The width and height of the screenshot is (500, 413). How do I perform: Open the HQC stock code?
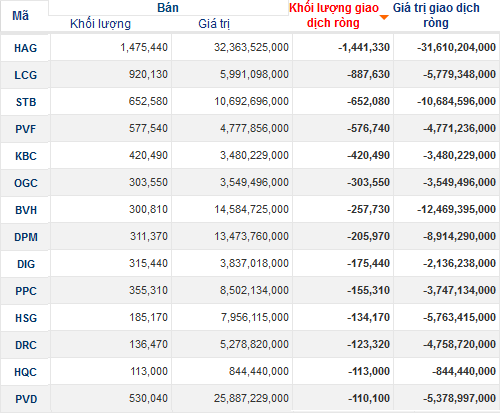tap(25, 372)
